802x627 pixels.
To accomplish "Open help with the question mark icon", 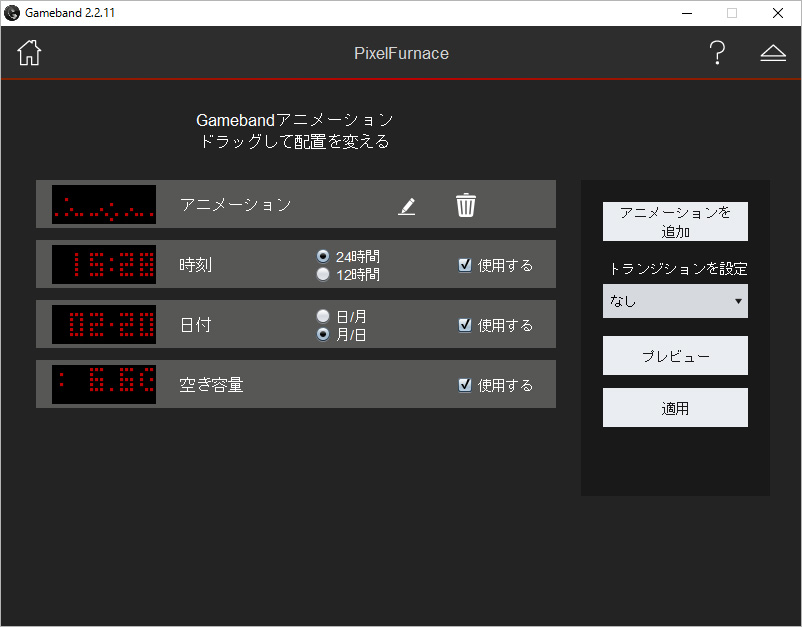I will (717, 53).
